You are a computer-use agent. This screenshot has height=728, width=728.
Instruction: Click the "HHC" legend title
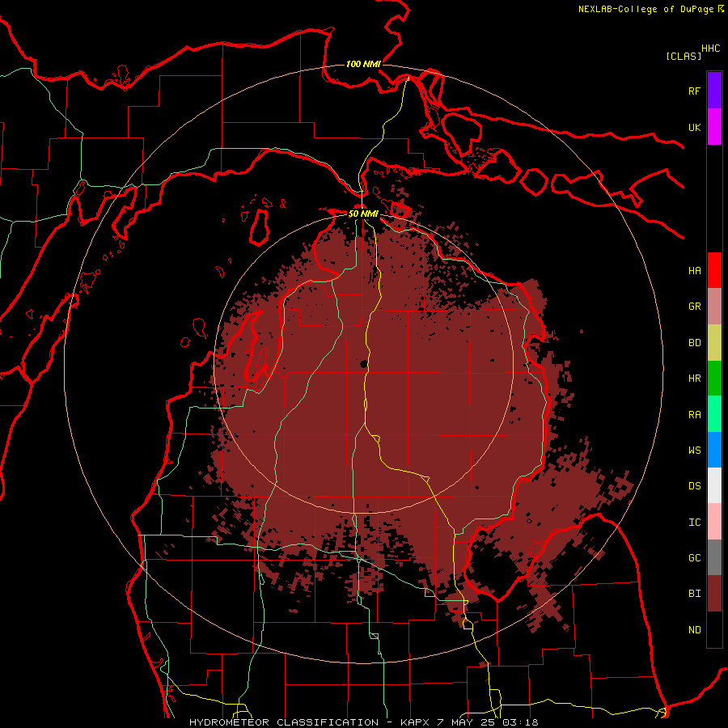711,49
